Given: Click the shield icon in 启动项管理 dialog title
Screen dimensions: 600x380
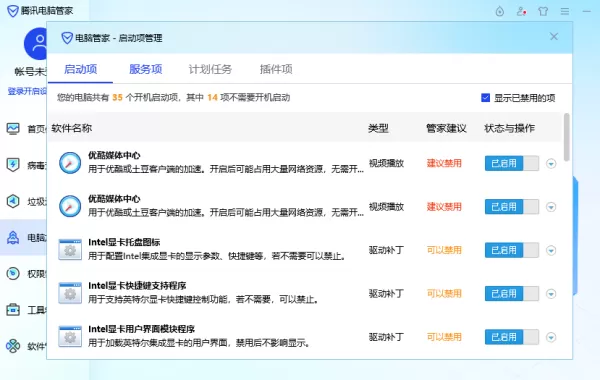Looking at the screenshot, I should (67, 38).
